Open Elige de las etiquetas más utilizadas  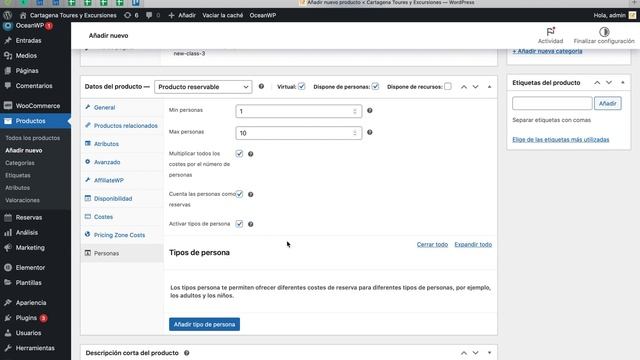(560, 140)
